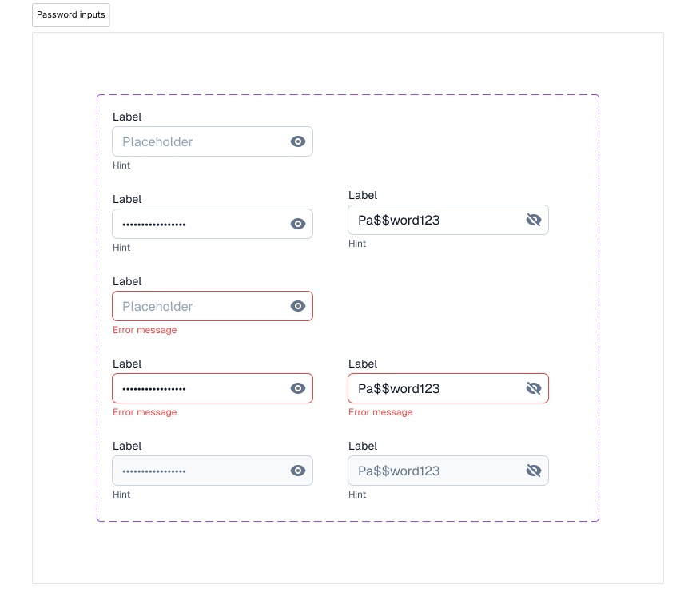Open the Password inputs tab
Image resolution: width=696 pixels, height=616 pixels.
(71, 15)
